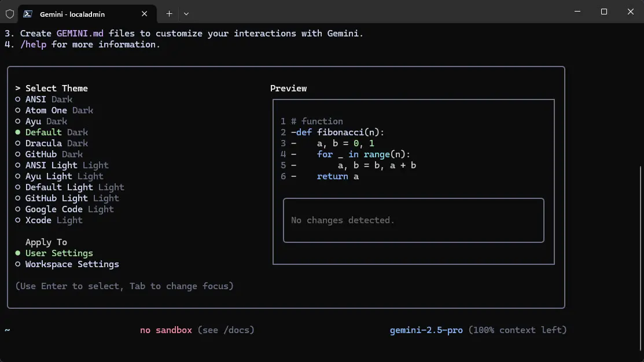This screenshot has width=644, height=362.
Task: Pick the Dracula Dark theme option
Action: pos(51,143)
